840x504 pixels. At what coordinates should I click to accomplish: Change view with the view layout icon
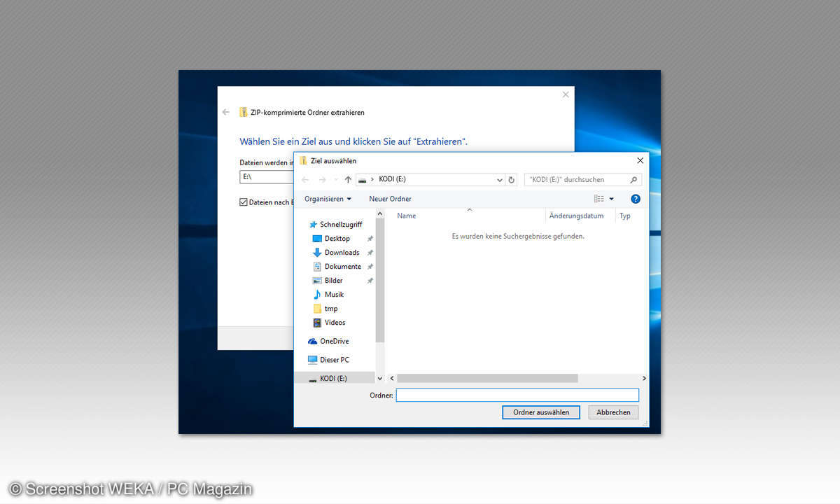pos(599,199)
